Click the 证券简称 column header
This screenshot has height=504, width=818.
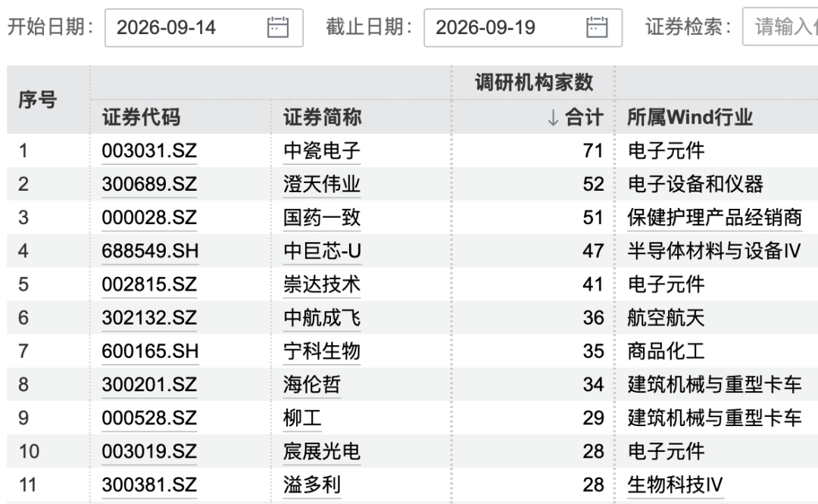[x=323, y=117]
